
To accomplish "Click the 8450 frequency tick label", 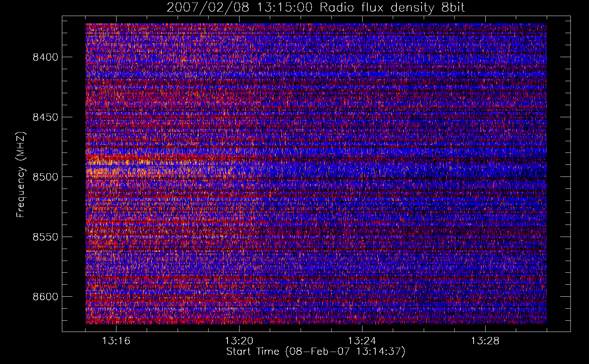I will (45, 117).
